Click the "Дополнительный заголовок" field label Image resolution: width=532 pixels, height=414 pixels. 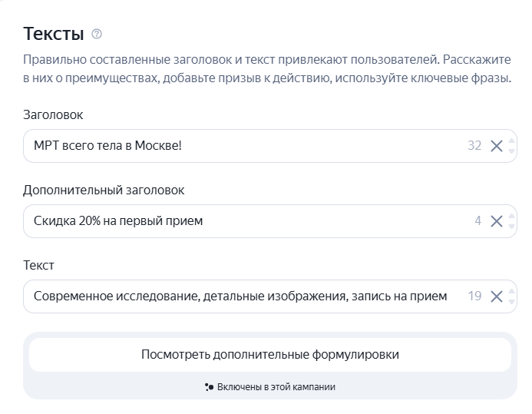pos(104,190)
